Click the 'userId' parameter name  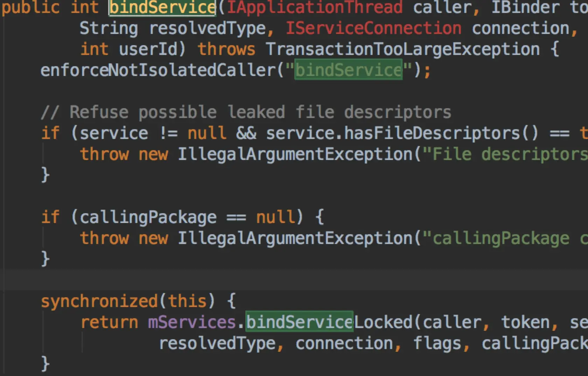148,49
